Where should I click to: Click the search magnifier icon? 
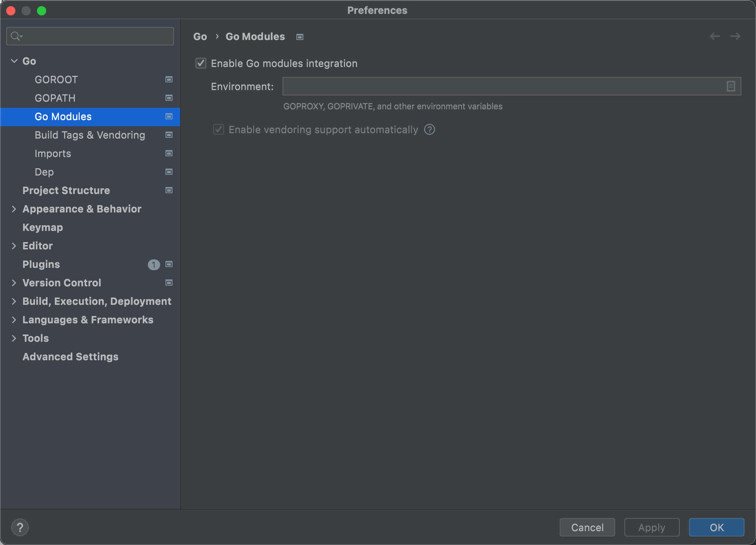pyautogui.click(x=15, y=36)
